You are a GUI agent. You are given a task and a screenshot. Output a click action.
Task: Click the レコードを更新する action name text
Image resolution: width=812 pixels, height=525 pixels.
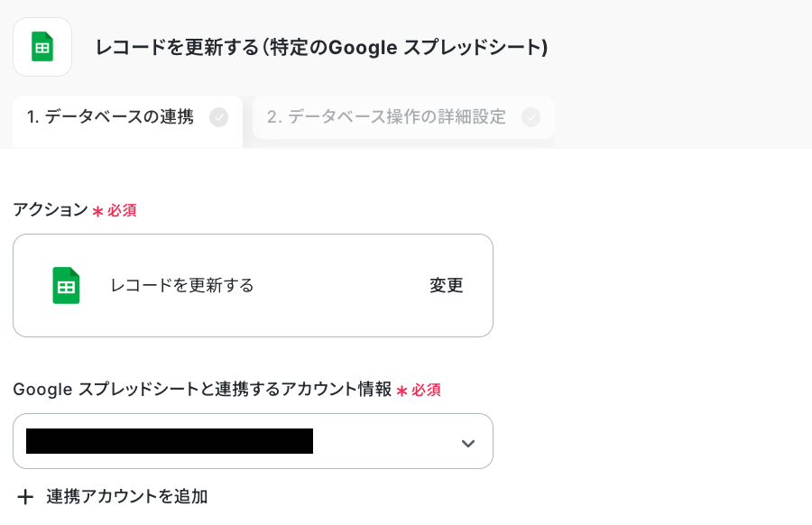(182, 285)
